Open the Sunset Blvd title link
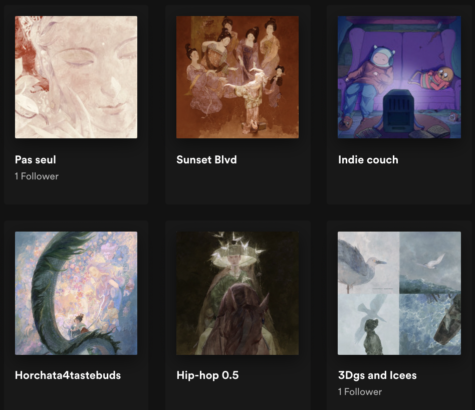The width and height of the screenshot is (475, 410). coord(206,160)
